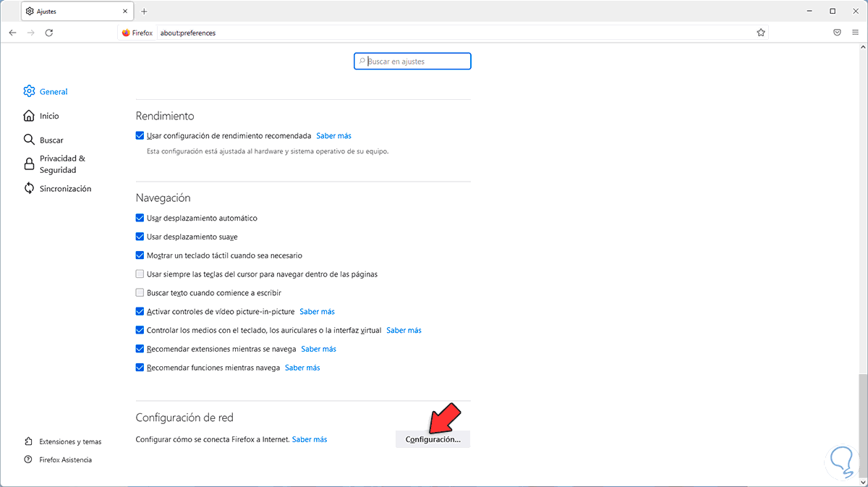Toggle Usar configuración de rendimiento recomendada
The width and height of the screenshot is (868, 487).
point(140,135)
